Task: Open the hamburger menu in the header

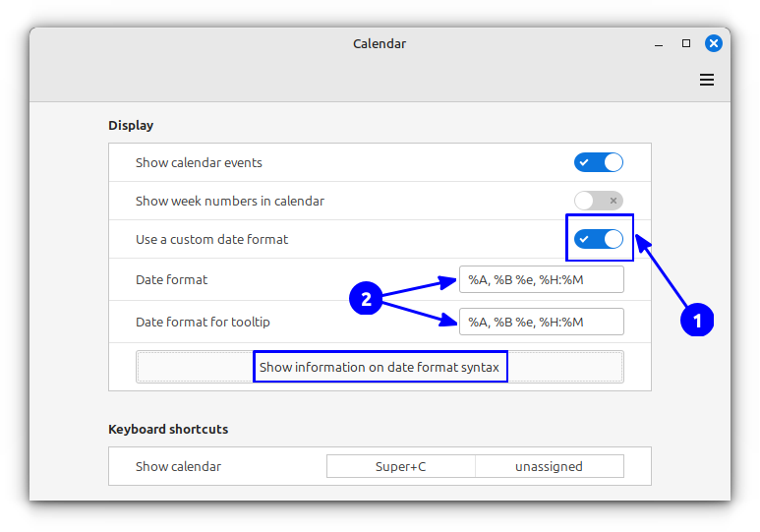Action: pyautogui.click(x=707, y=81)
